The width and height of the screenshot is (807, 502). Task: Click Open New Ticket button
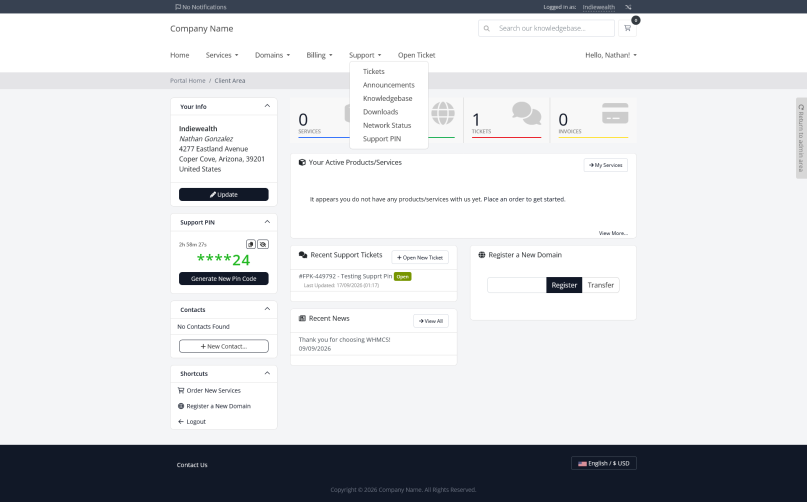(420, 257)
